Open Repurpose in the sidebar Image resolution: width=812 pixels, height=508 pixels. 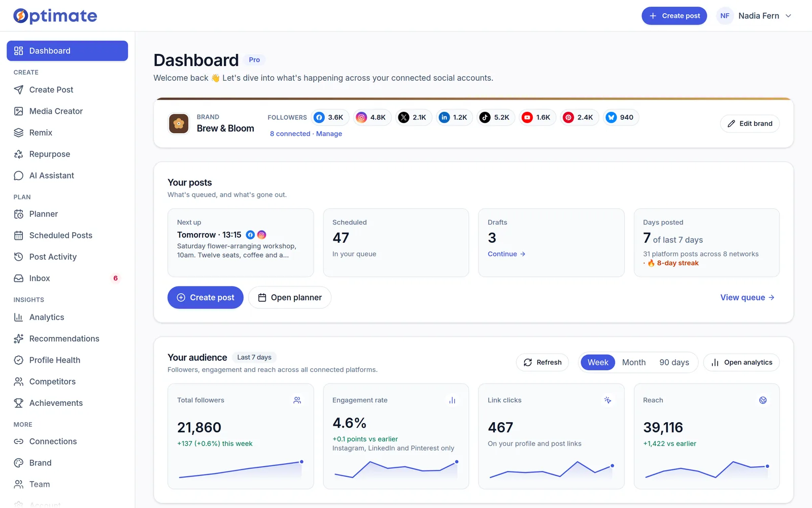tap(67, 154)
